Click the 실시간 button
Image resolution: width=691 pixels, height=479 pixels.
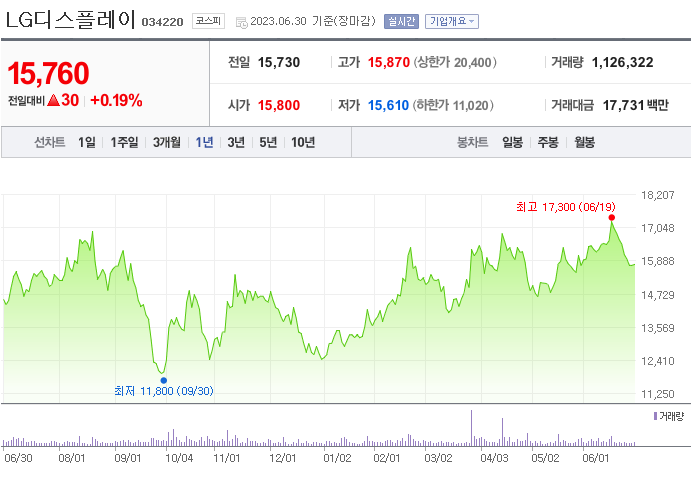click(401, 21)
